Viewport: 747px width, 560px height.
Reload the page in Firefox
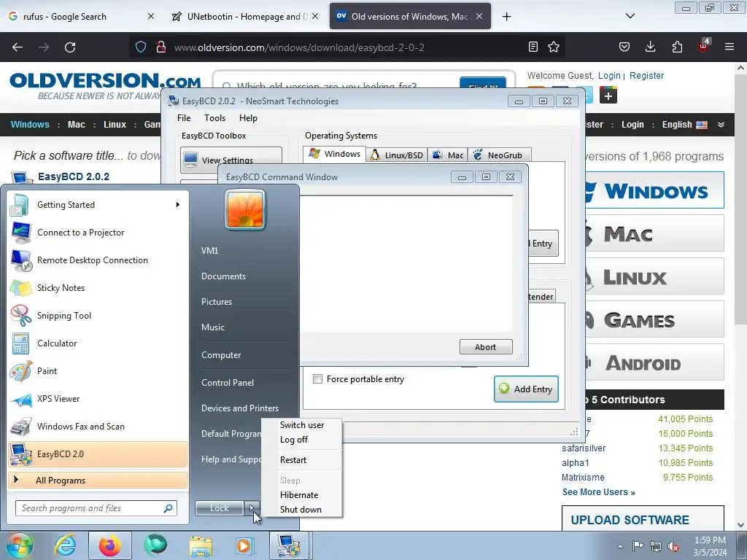coord(70,47)
